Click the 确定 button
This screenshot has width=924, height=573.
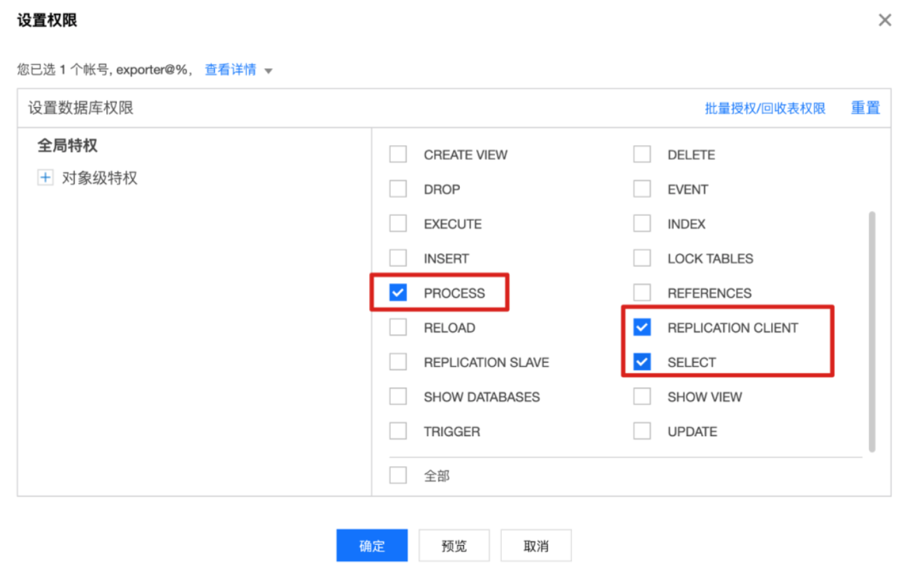pos(371,545)
